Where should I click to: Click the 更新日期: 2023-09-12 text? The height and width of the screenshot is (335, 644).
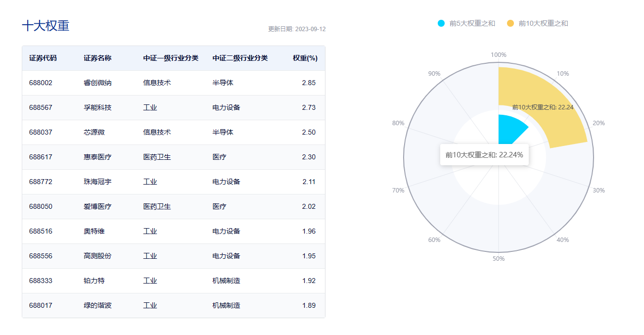click(297, 29)
